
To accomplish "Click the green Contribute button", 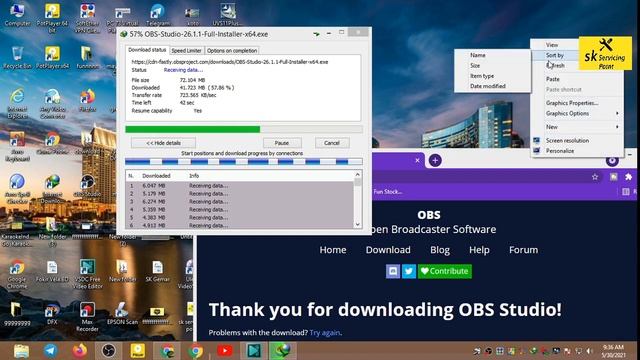I will [x=444, y=271].
